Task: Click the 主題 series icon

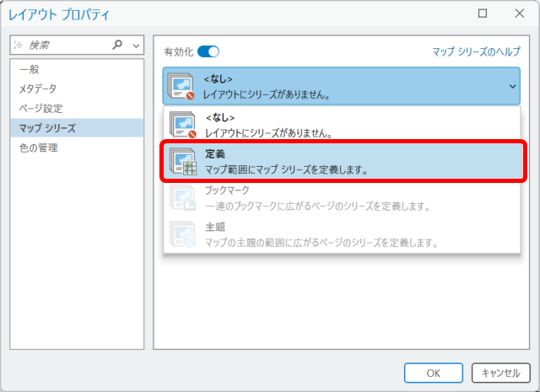Action: (183, 234)
